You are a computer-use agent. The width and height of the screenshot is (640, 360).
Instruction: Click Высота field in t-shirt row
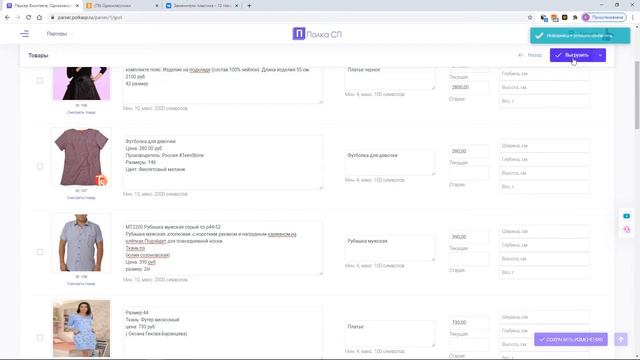[x=544, y=173]
